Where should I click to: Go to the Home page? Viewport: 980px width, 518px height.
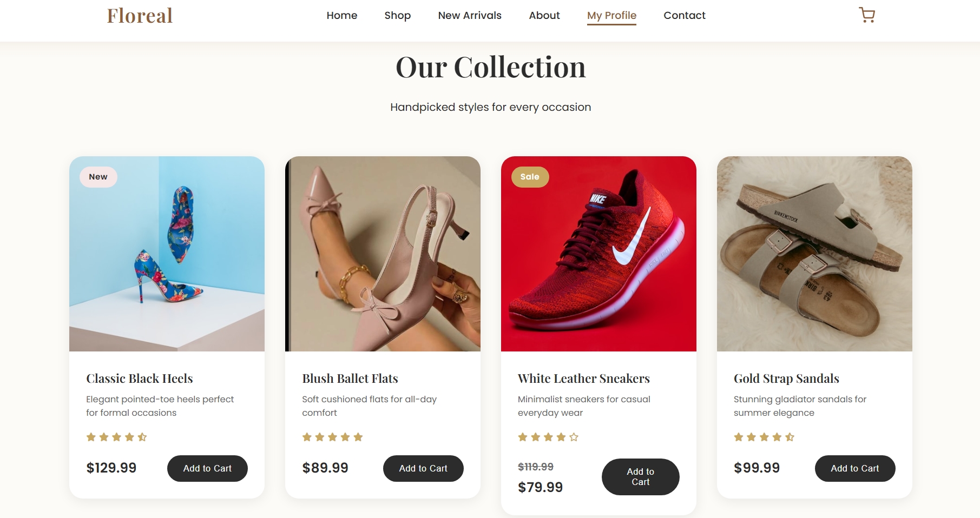click(x=342, y=16)
